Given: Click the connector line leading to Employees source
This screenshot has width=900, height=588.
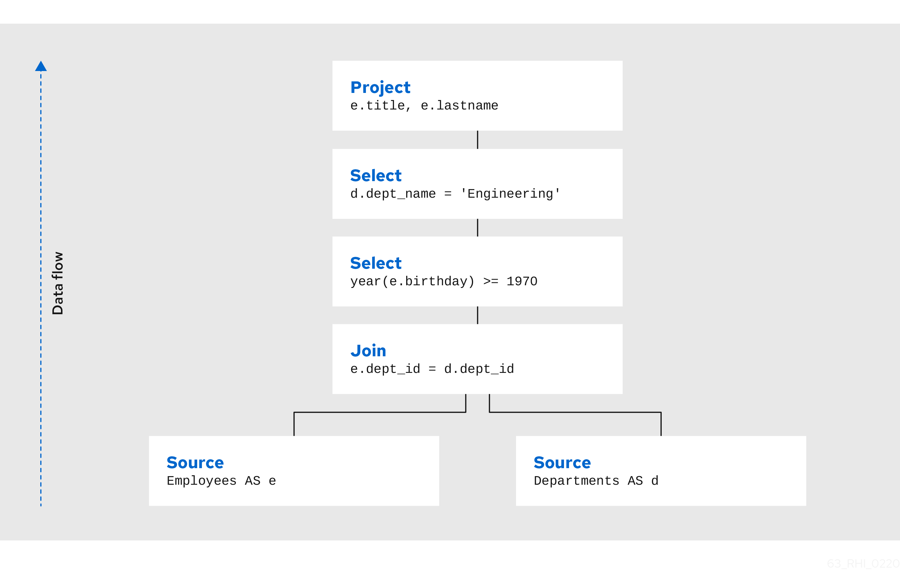Looking at the screenshot, I should 378,412.
